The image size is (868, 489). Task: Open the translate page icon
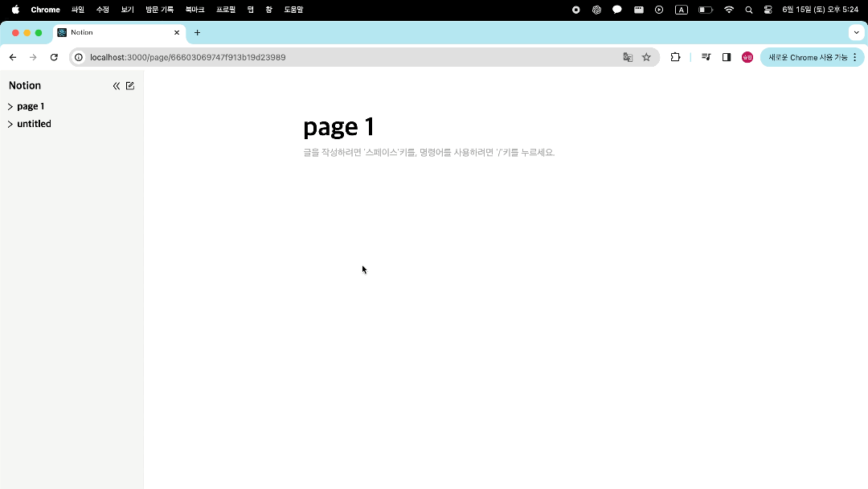(627, 57)
